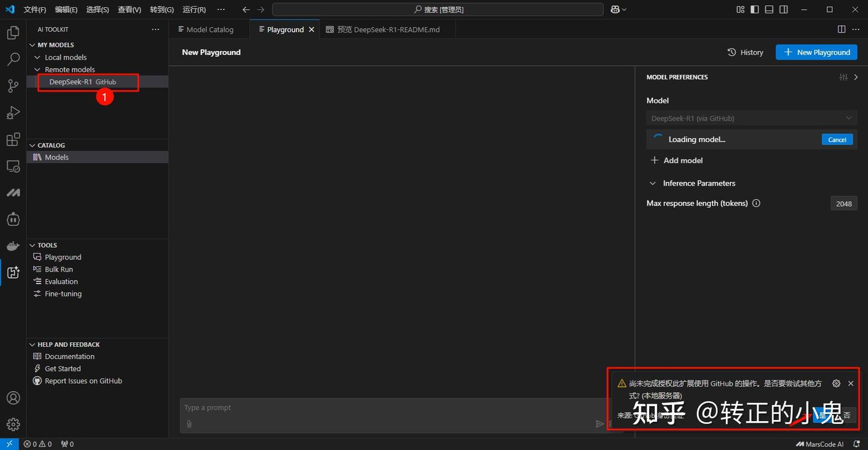Open the Model dropdown DeepSeek-R1

[x=752, y=118]
